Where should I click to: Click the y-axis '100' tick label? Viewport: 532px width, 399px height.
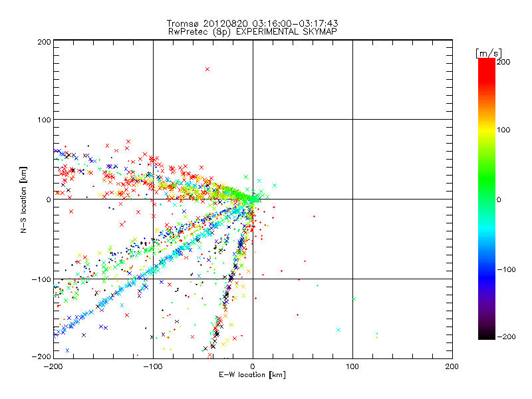click(x=44, y=120)
